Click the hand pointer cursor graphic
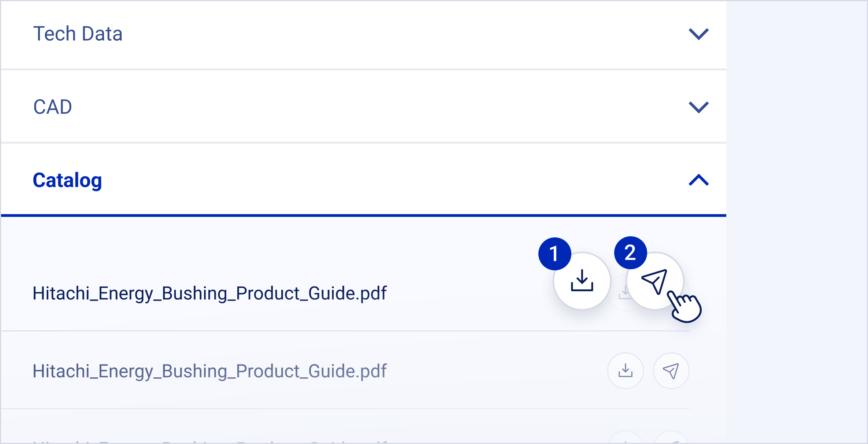The height and width of the screenshot is (444, 868). (686, 308)
